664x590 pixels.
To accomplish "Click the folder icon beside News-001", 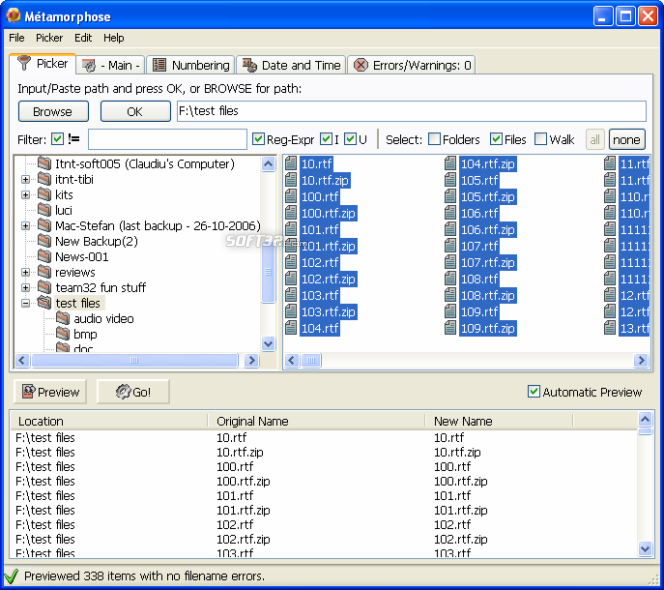I will 44,256.
